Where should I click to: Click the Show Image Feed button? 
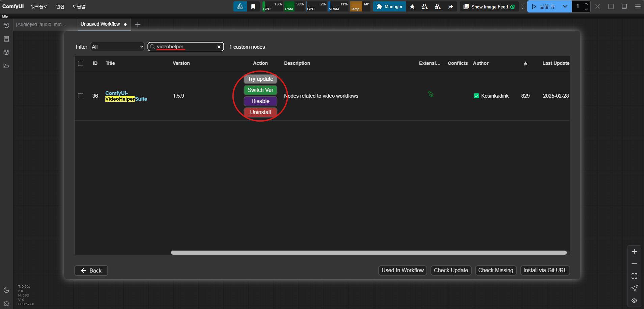(x=489, y=6)
